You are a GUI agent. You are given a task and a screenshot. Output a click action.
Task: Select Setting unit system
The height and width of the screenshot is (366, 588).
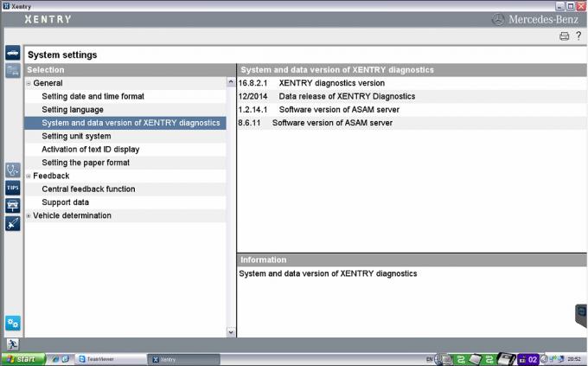coord(76,136)
